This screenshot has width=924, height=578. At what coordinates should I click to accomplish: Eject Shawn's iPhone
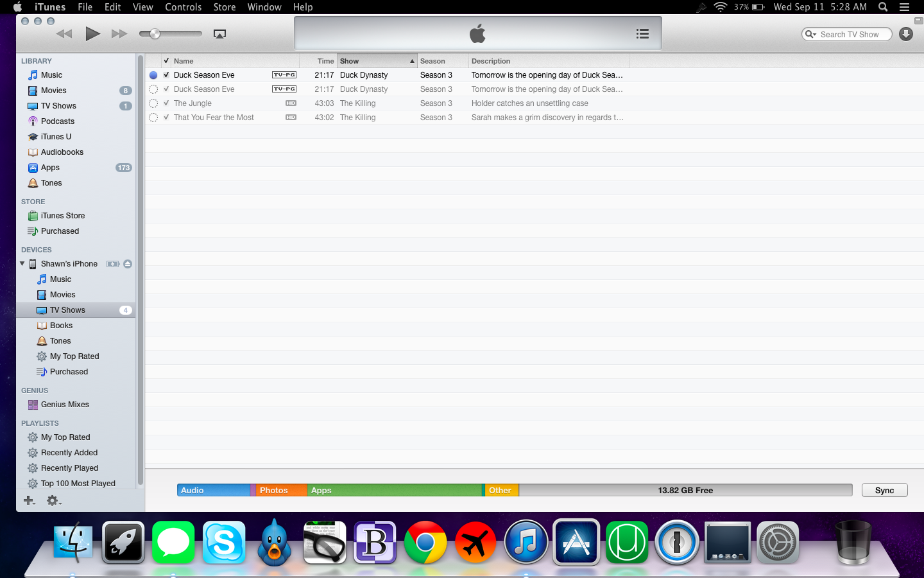[x=128, y=264]
